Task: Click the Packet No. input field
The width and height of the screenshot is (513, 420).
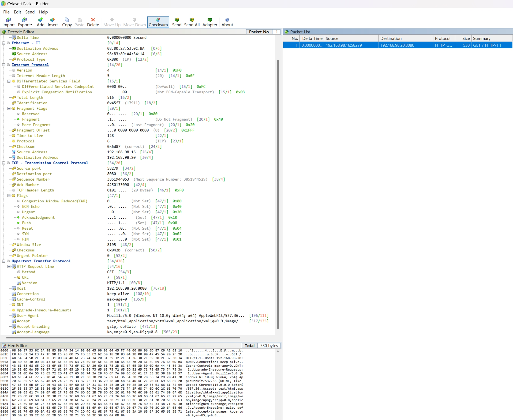Action: 276,32
